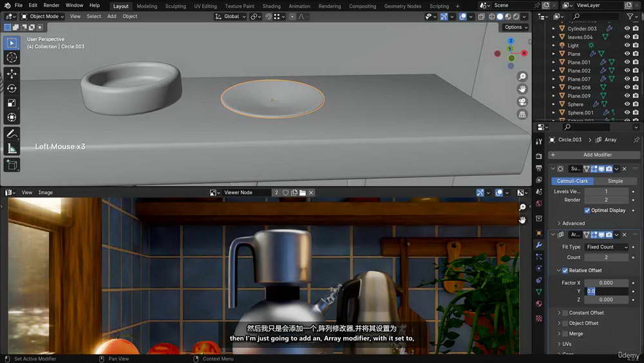Select the Measure tool

click(x=12, y=148)
